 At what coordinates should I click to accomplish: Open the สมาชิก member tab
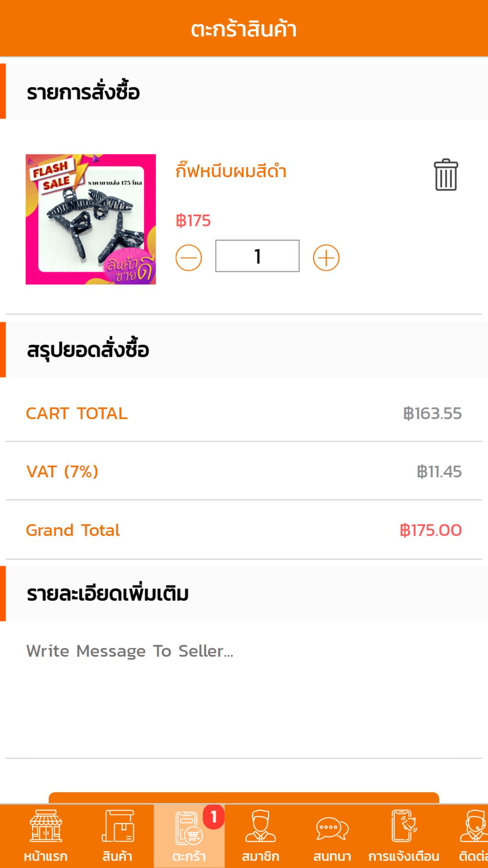261,835
